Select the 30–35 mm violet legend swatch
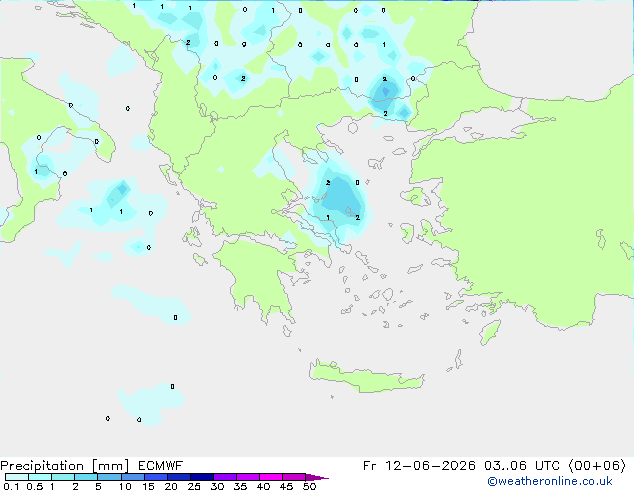The width and height of the screenshot is (634, 490). [224, 477]
